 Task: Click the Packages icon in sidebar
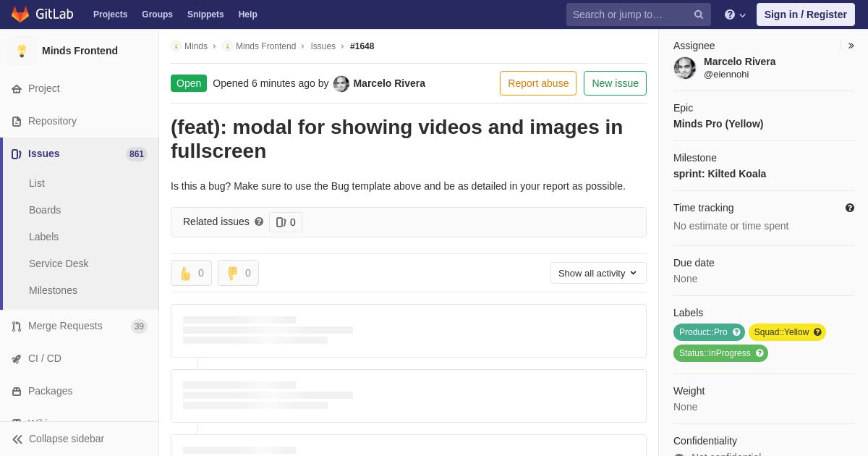(17, 392)
